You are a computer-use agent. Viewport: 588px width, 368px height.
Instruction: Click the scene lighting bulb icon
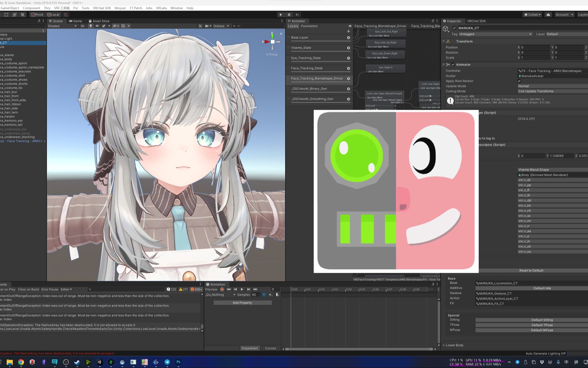90,26
